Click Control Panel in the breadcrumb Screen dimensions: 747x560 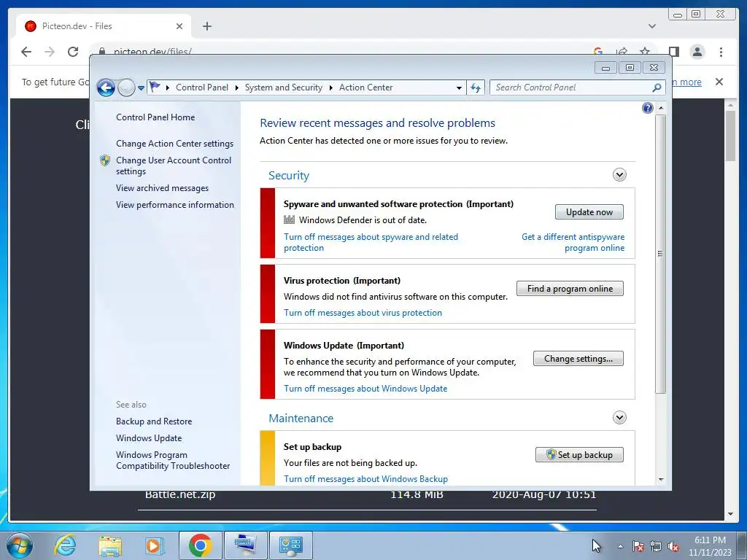pos(202,87)
